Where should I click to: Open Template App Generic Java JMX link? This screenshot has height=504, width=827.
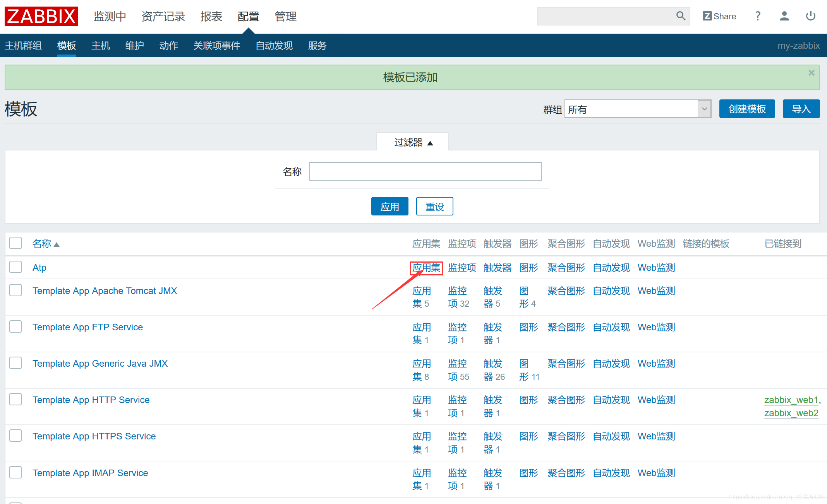point(100,364)
